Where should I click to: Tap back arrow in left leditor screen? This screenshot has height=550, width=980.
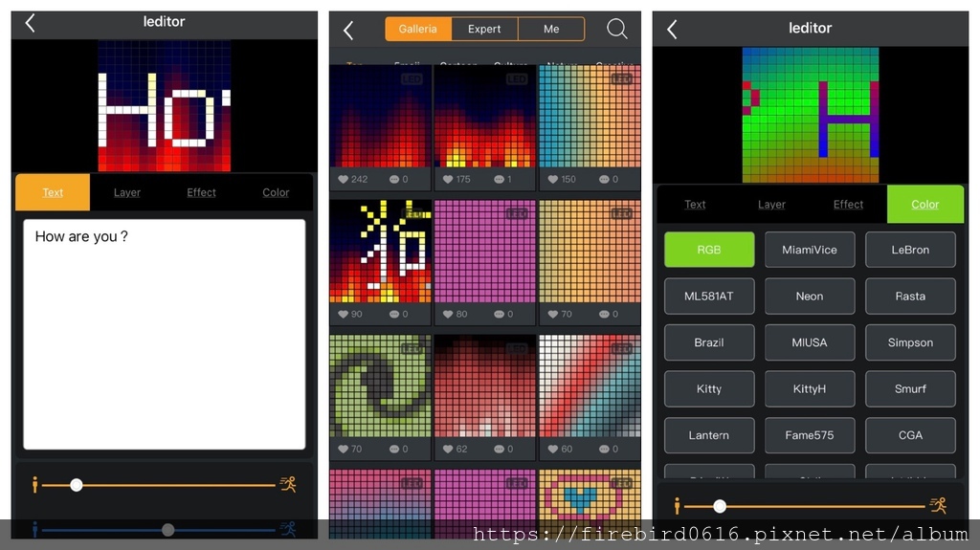(30, 23)
